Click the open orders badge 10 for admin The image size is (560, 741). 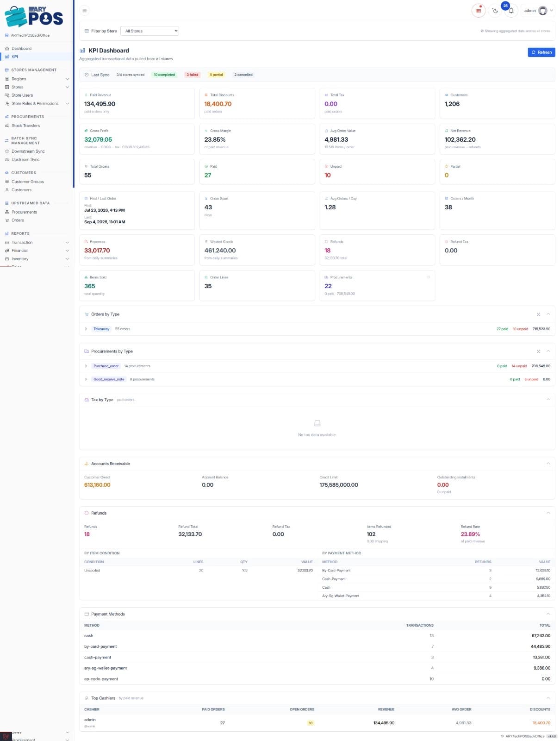(x=311, y=723)
